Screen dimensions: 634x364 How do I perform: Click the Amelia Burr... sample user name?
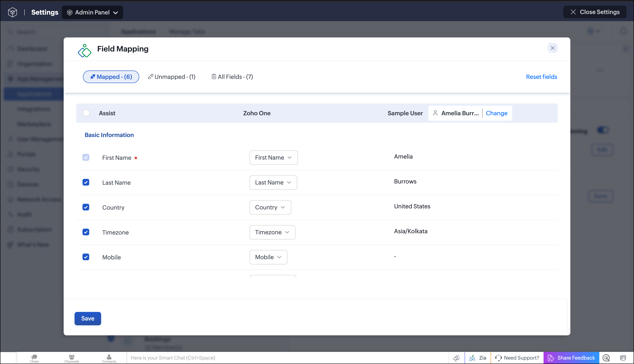(460, 113)
